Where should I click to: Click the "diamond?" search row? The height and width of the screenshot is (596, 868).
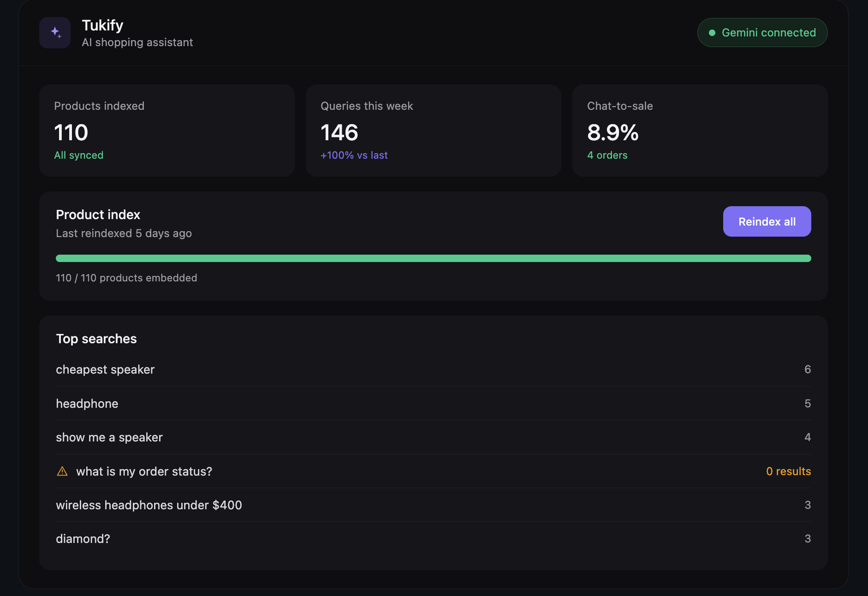(433, 538)
